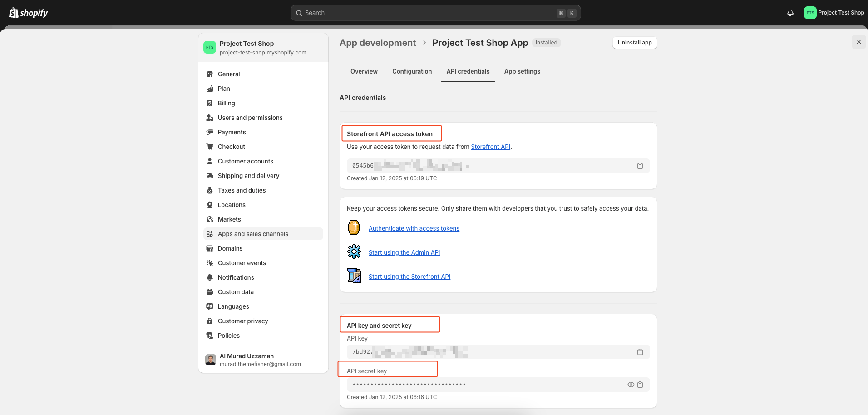Click the Customer privacy lock icon
The width and height of the screenshot is (868, 415).
click(210, 321)
